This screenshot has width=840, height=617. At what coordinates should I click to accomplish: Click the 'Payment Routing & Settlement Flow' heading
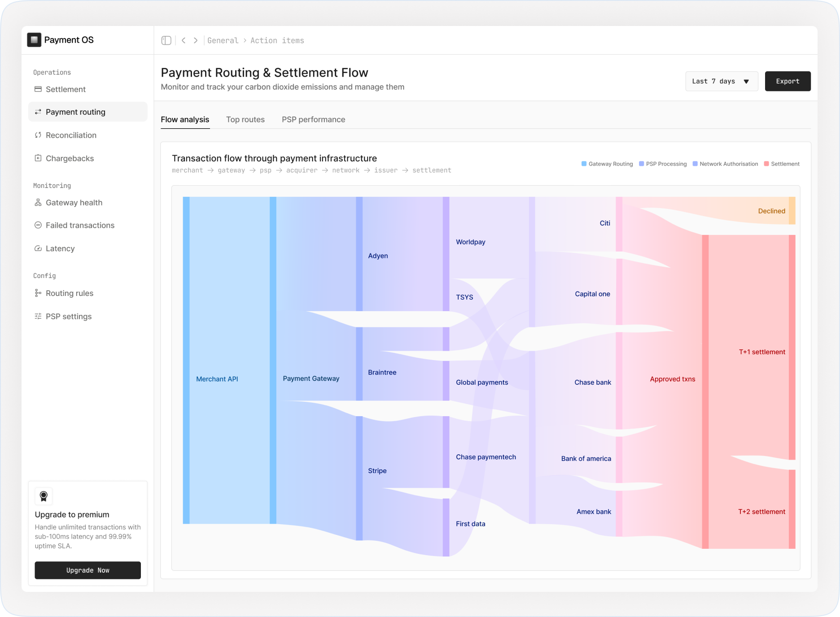(x=264, y=73)
